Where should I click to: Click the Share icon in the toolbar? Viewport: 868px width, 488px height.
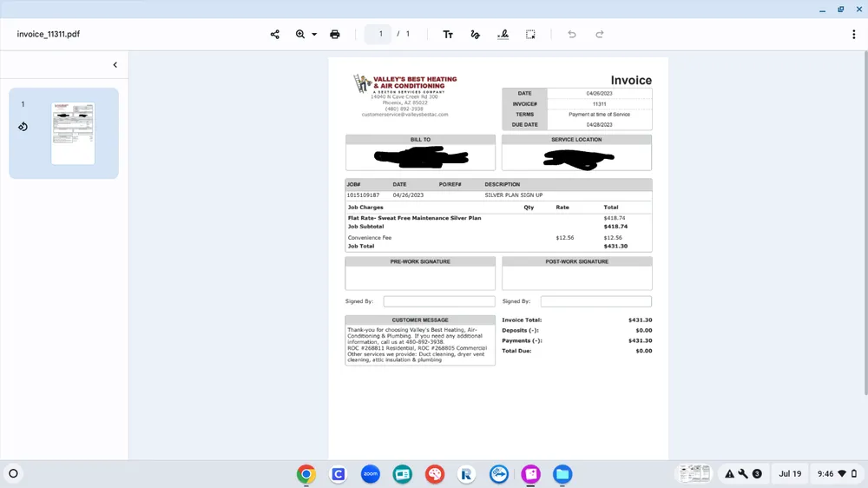(275, 35)
